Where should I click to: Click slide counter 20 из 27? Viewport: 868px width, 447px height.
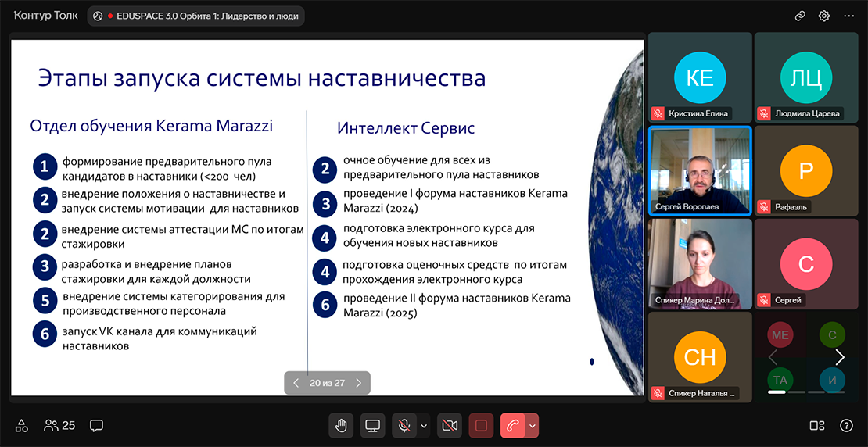pos(327,383)
